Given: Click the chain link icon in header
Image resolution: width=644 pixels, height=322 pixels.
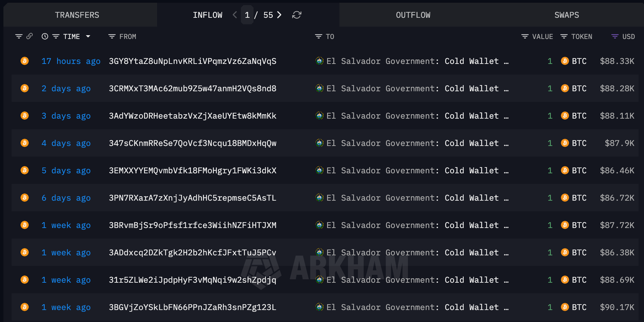Looking at the screenshot, I should click(29, 36).
